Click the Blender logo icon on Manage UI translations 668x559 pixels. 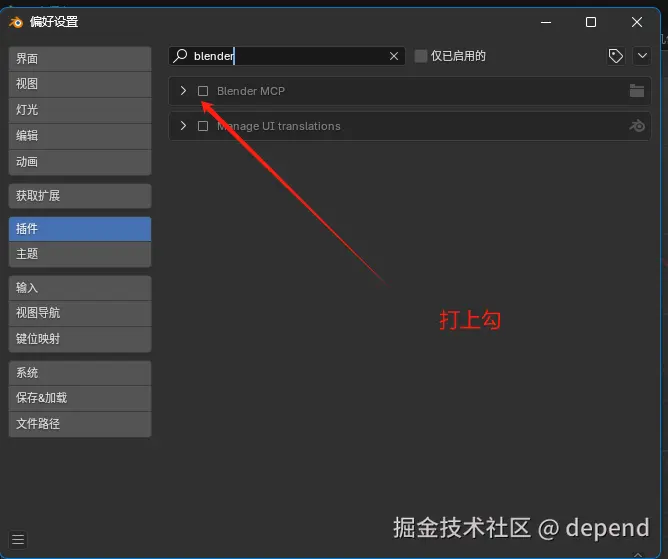tap(637, 126)
